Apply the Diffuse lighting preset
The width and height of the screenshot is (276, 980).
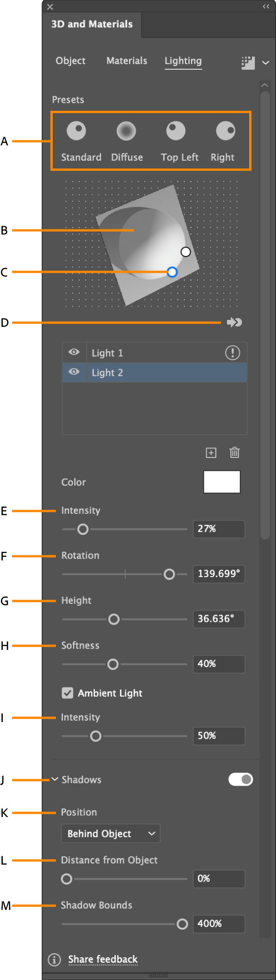click(x=126, y=131)
